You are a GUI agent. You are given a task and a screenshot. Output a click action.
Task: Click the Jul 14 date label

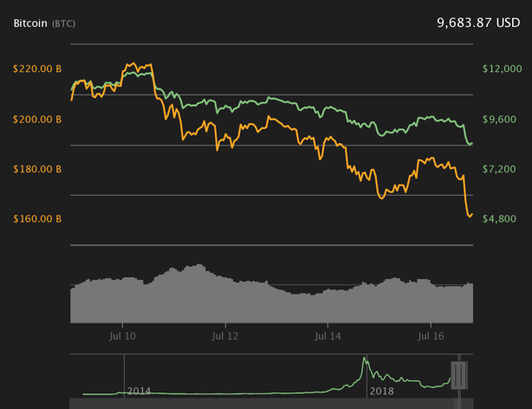point(328,336)
